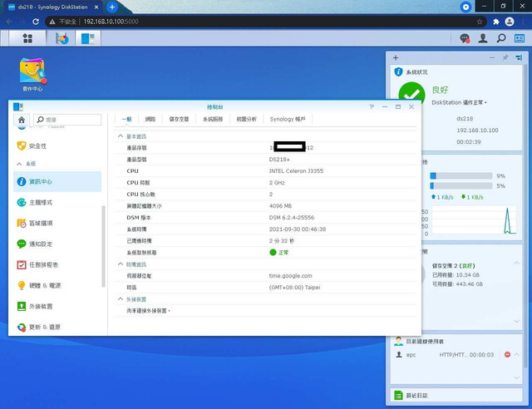This screenshot has height=409, width=532.
Task: Collapse the 基本資訊 section
Action: (121, 136)
